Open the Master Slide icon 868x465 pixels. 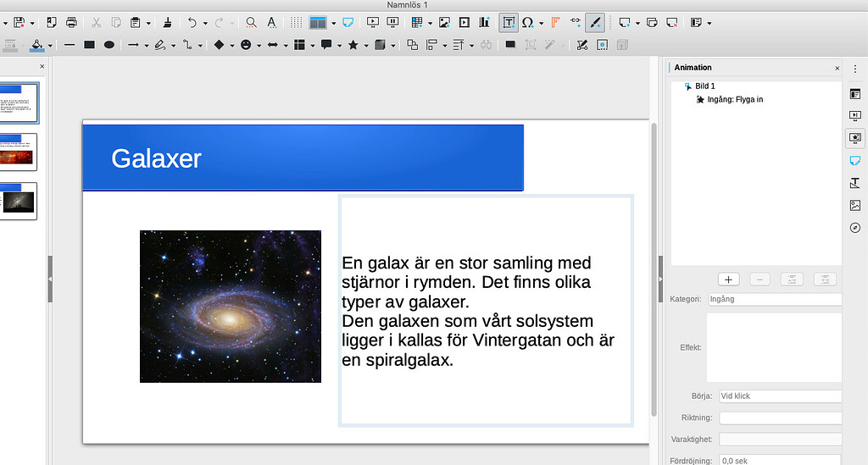click(348, 23)
